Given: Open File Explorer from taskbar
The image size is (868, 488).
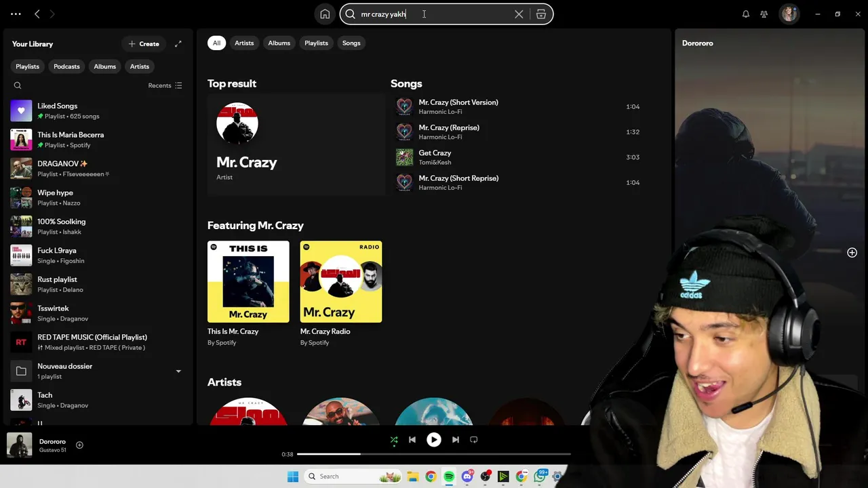Looking at the screenshot, I should [x=412, y=476].
